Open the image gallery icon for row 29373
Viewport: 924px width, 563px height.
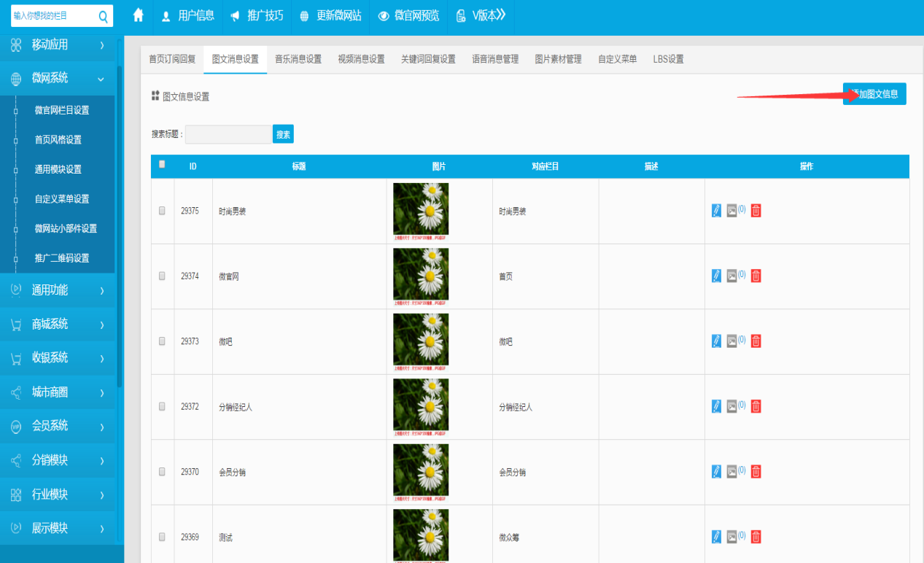click(731, 341)
